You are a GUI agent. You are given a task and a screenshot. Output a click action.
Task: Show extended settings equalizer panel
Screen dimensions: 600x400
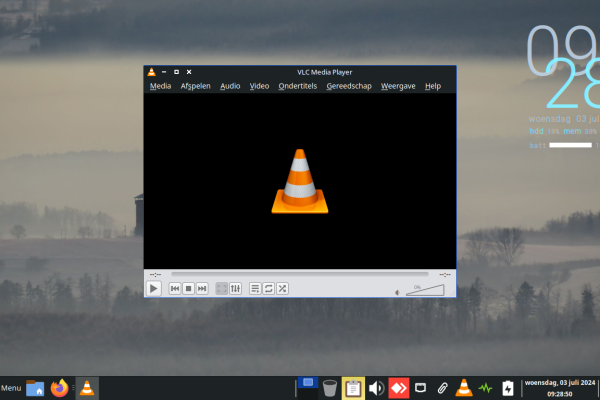(x=236, y=288)
